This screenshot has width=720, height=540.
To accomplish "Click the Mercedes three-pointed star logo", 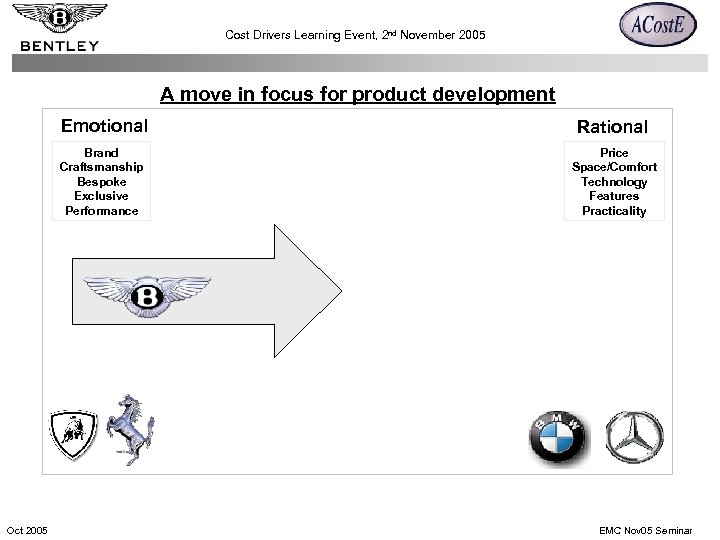I will pos(635,437).
